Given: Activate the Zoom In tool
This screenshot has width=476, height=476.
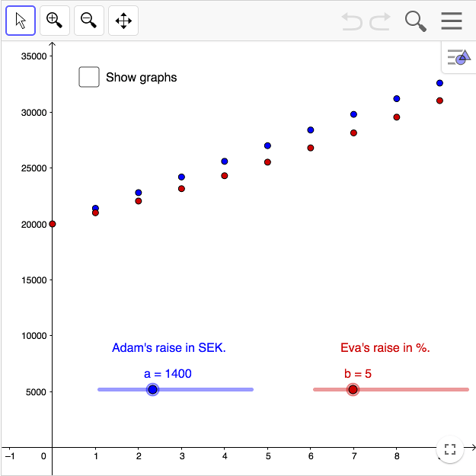Looking at the screenshot, I should point(55,21).
